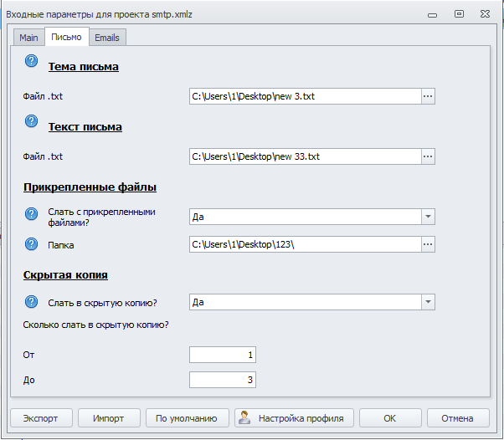Click help icon for Слать в скрытую копию
The width and height of the screenshot is (504, 440).
32,301
